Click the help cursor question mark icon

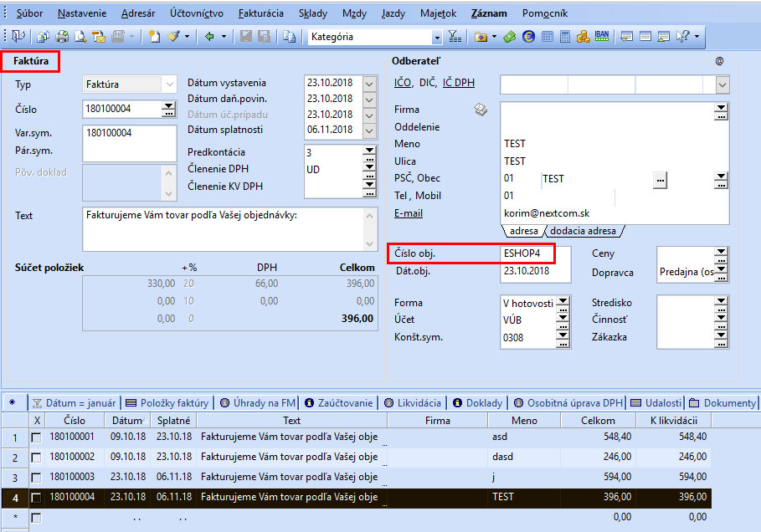click(x=682, y=36)
